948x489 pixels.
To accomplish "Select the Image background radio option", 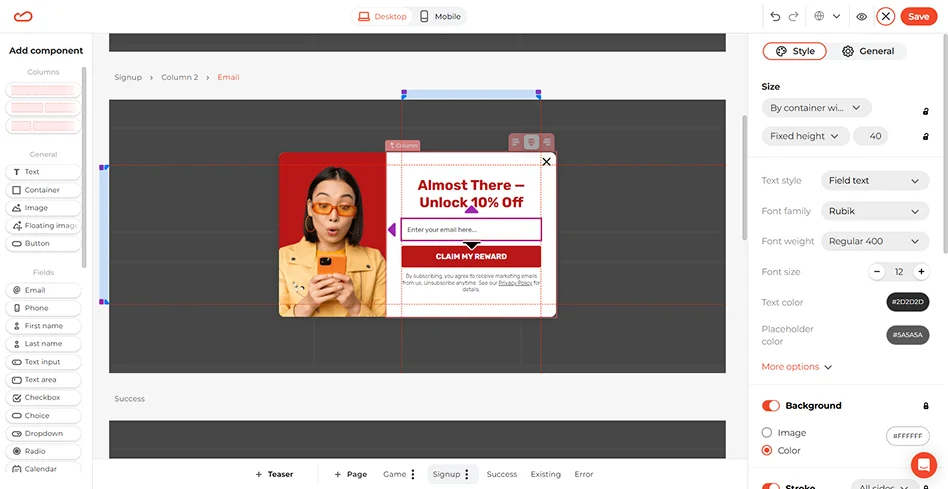I will (767, 433).
